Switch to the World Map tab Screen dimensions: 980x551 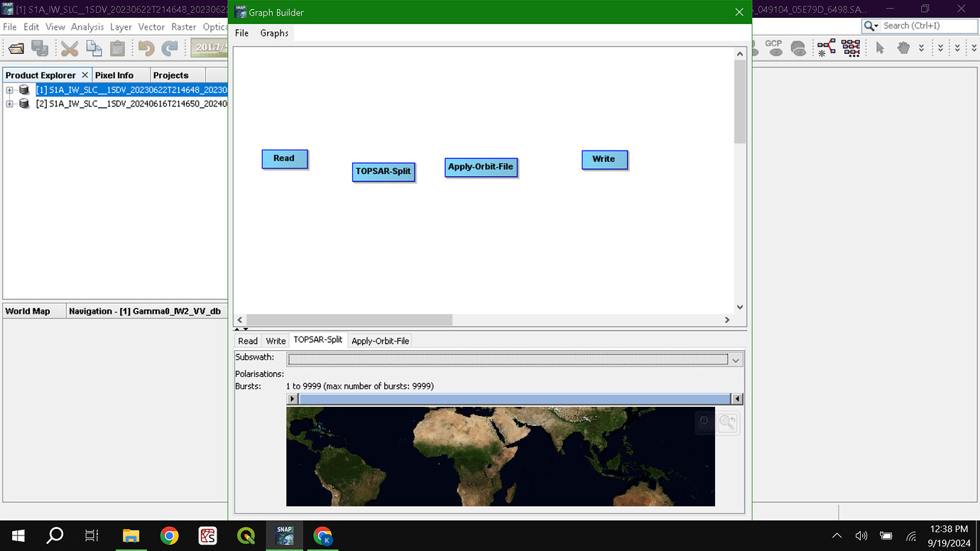(x=28, y=310)
